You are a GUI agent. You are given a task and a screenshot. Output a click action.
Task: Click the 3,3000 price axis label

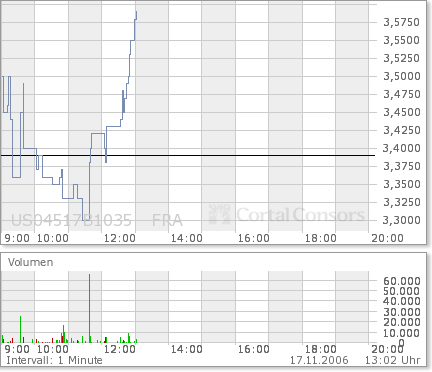[x=401, y=220]
